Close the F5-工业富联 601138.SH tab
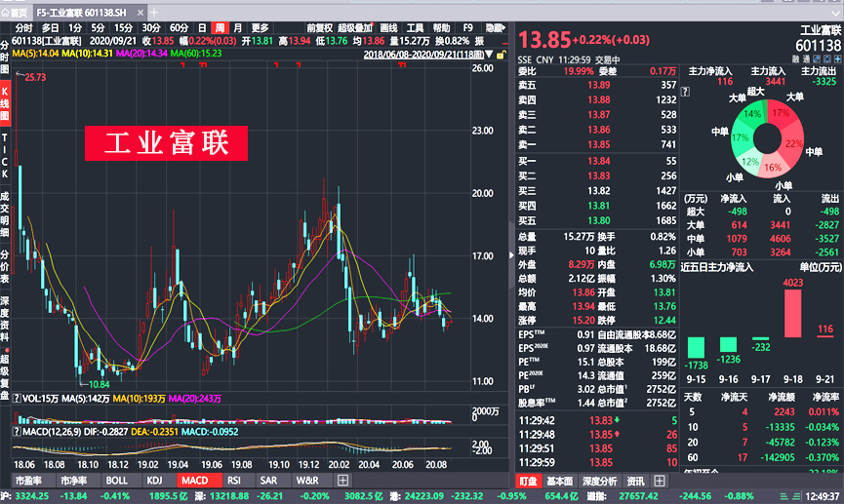Image resolution: width=844 pixels, height=504 pixels. coord(141,13)
